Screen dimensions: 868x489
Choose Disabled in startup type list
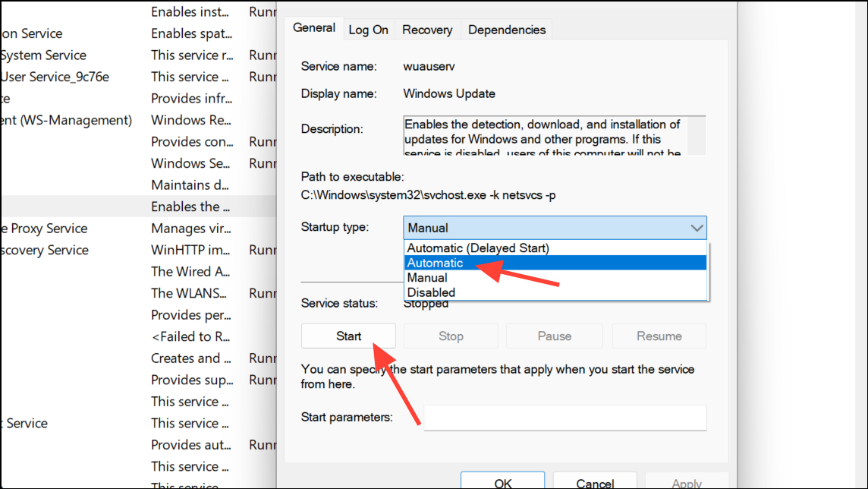click(555, 292)
